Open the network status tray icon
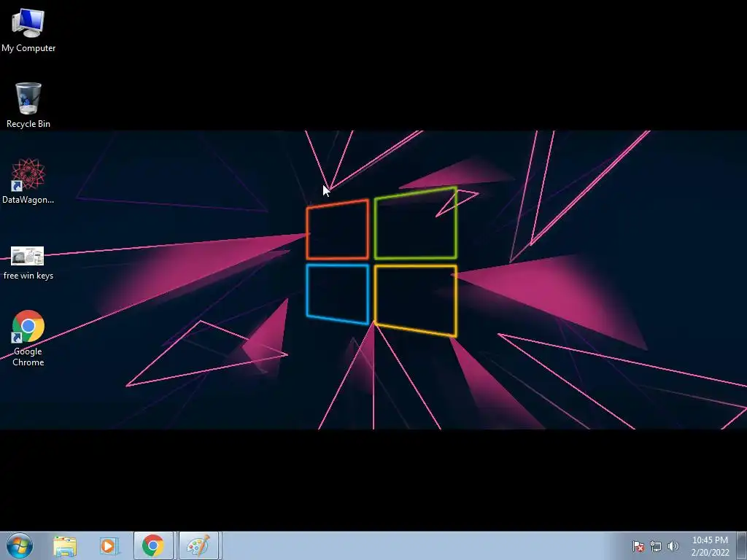The height and width of the screenshot is (560, 747). pyautogui.click(x=656, y=546)
